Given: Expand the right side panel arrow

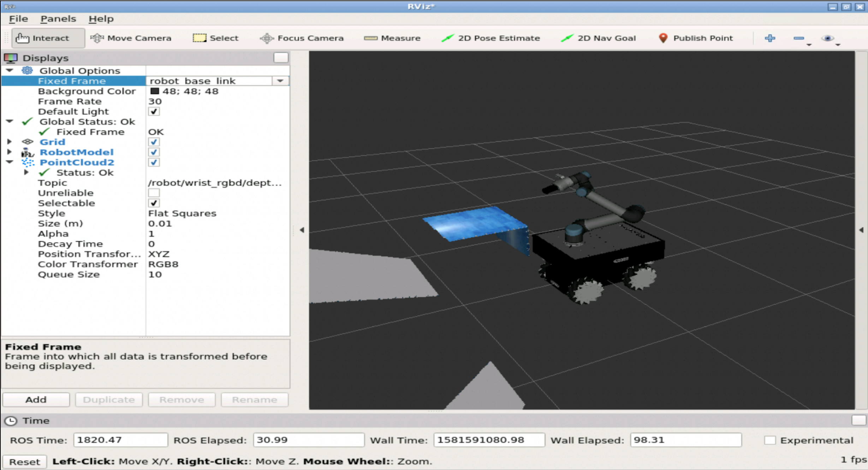Looking at the screenshot, I should [861, 230].
